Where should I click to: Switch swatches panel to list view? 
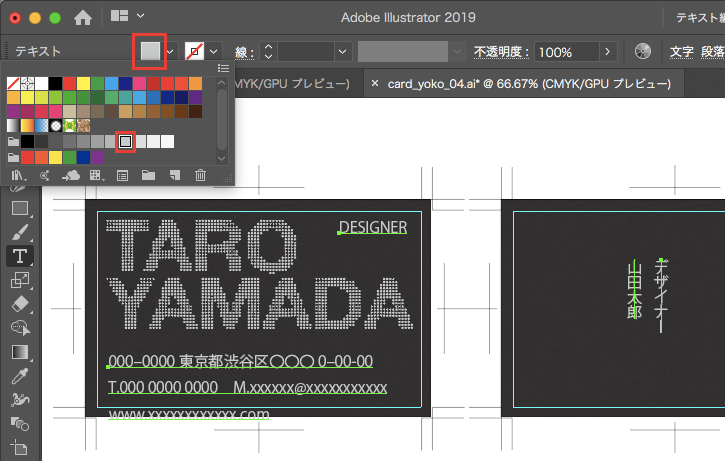click(223, 67)
